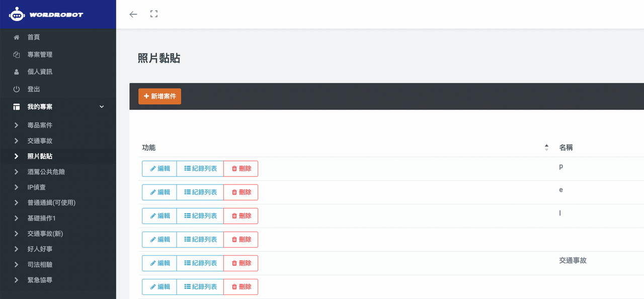Click the 新增案件 button
The image size is (644, 299).
pos(159,96)
